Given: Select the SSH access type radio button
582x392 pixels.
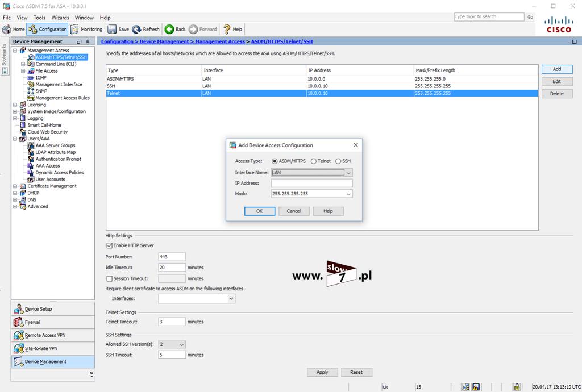Looking at the screenshot, I should tap(338, 161).
